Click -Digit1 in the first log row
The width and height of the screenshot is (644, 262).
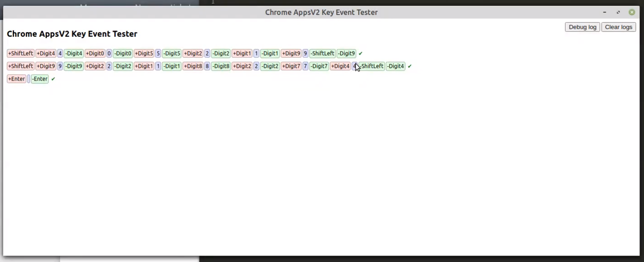pyautogui.click(x=270, y=53)
